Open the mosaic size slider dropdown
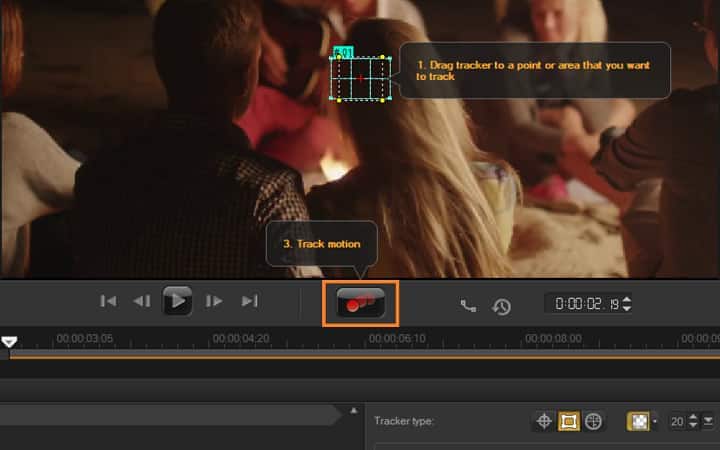The height and width of the screenshot is (450, 720). 708,422
